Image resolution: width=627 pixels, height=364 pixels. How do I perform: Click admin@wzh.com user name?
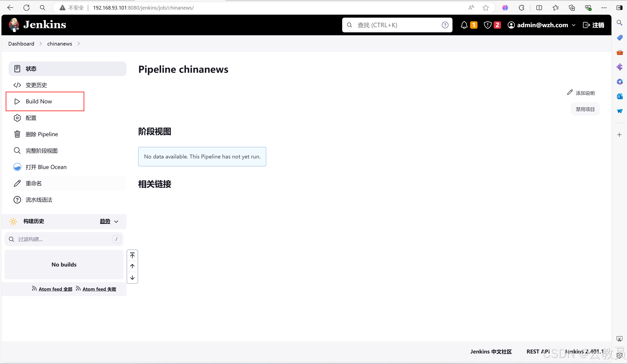pos(542,25)
